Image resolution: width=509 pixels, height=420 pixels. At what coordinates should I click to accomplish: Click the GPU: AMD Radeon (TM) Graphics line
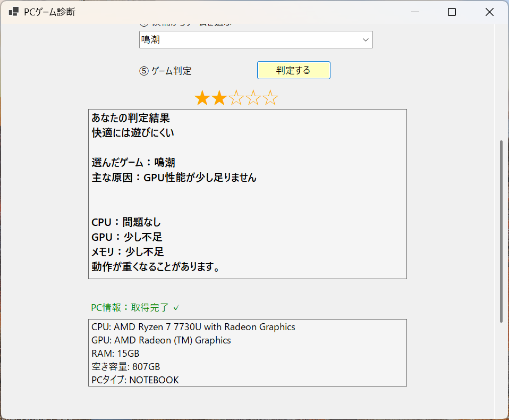[x=161, y=340]
